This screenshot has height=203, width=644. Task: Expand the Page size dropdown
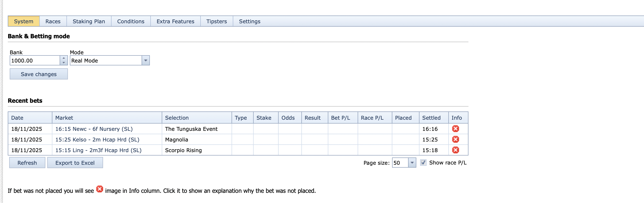coord(412,163)
